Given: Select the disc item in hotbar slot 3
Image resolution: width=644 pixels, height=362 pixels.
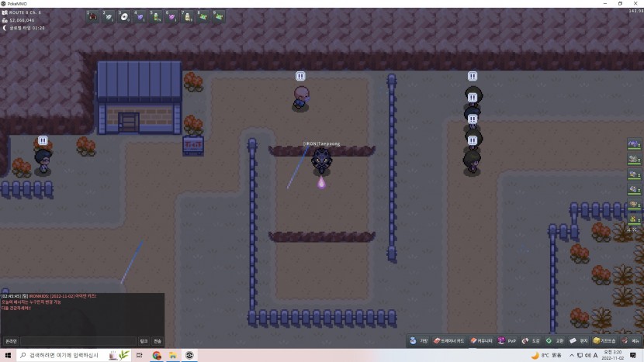Looking at the screenshot, I should 124,16.
